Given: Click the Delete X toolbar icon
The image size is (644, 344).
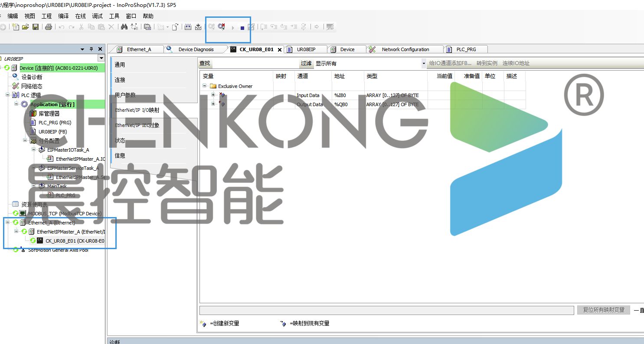Looking at the screenshot, I should click(x=111, y=27).
